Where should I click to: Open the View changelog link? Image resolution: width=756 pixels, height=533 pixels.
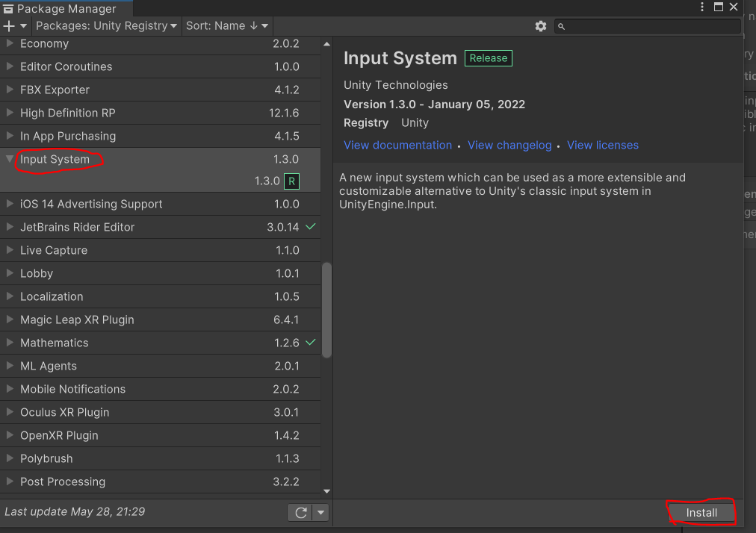[x=509, y=145]
